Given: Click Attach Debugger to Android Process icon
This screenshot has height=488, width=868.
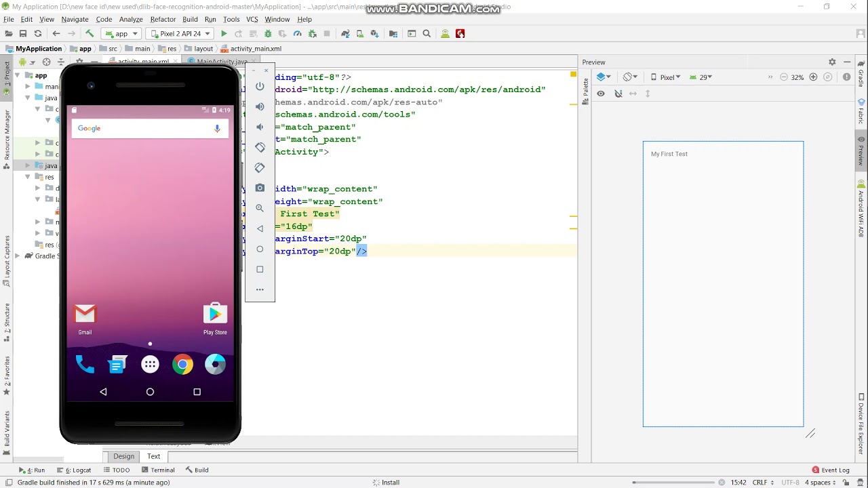Looking at the screenshot, I should (312, 33).
